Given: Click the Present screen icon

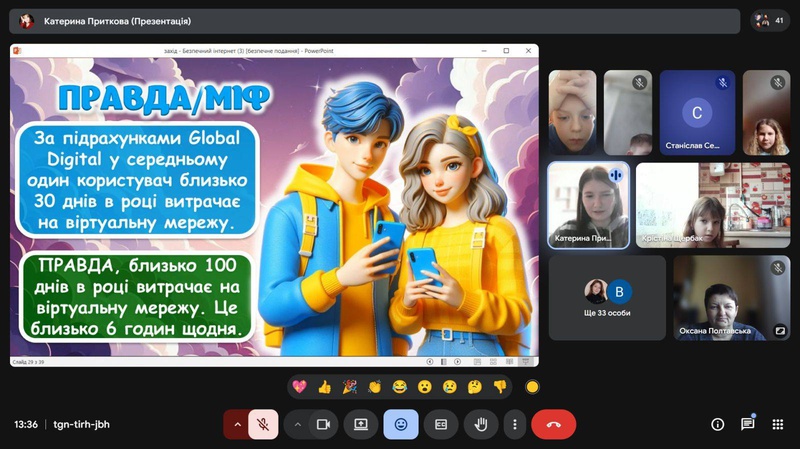Looking at the screenshot, I should pos(361,424).
